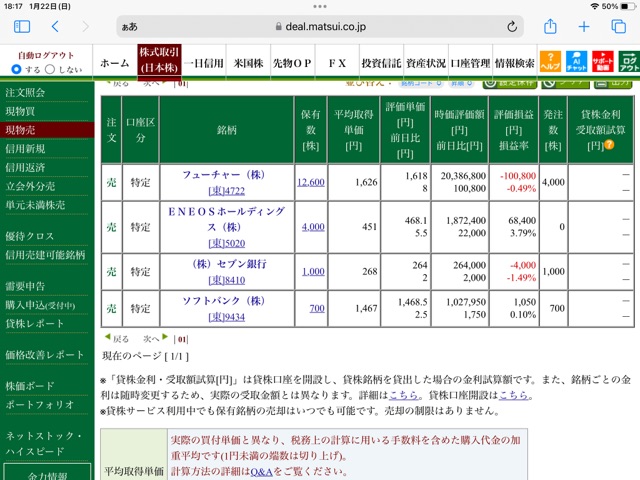
Task: Open 購入申込(受付中) in sidebar
Action: pos(40,305)
